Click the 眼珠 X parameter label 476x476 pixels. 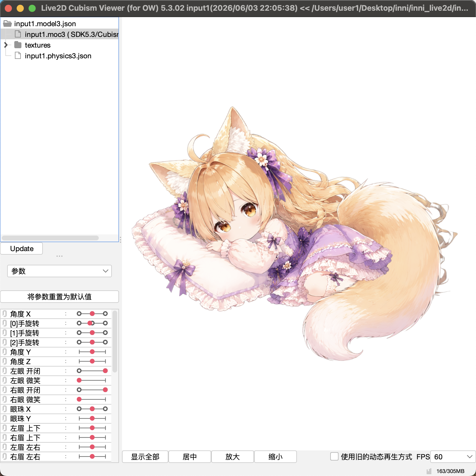click(20, 409)
